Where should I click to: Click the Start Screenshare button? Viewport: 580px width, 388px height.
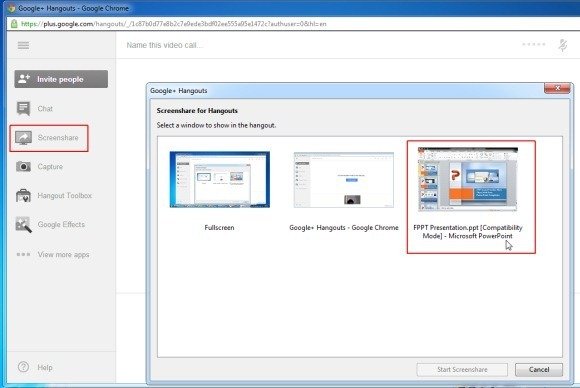point(462,370)
